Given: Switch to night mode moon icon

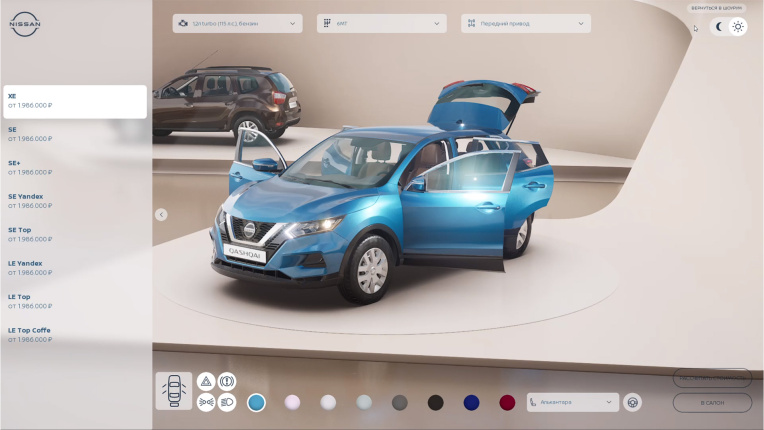Looking at the screenshot, I should coord(719,27).
